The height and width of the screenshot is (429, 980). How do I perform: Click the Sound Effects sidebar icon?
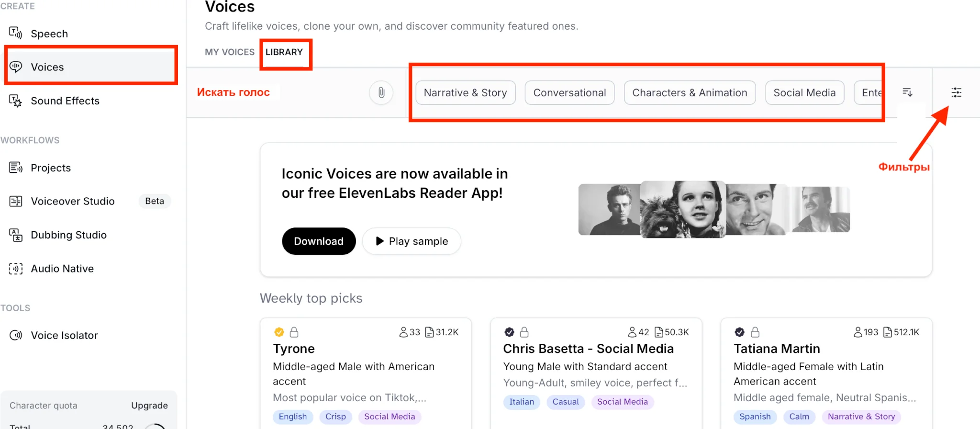pyautogui.click(x=15, y=101)
